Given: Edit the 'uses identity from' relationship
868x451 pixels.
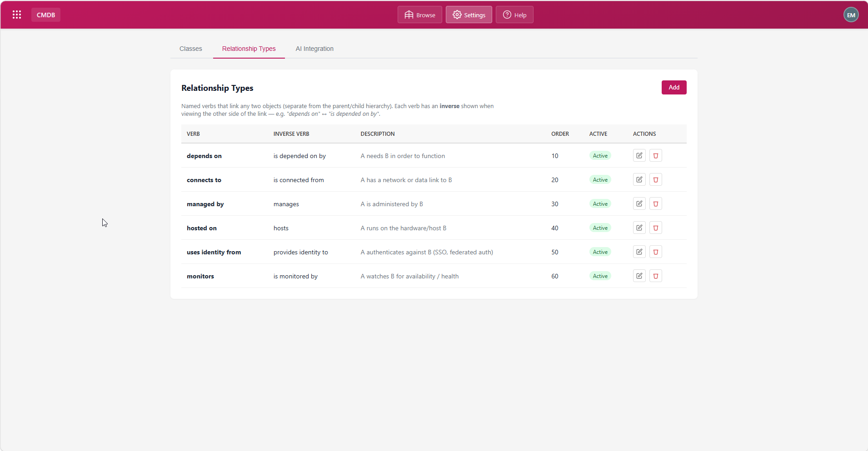Looking at the screenshot, I should [x=639, y=252].
